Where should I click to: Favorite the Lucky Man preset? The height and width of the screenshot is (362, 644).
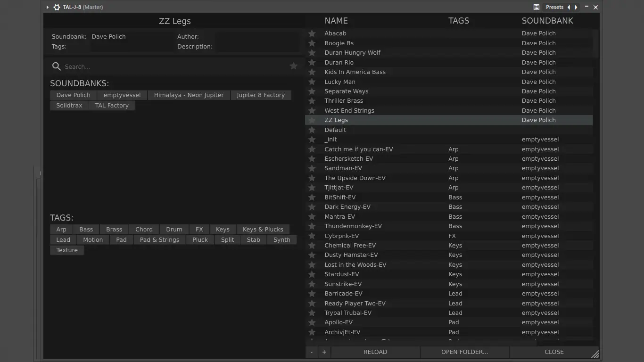point(312,82)
